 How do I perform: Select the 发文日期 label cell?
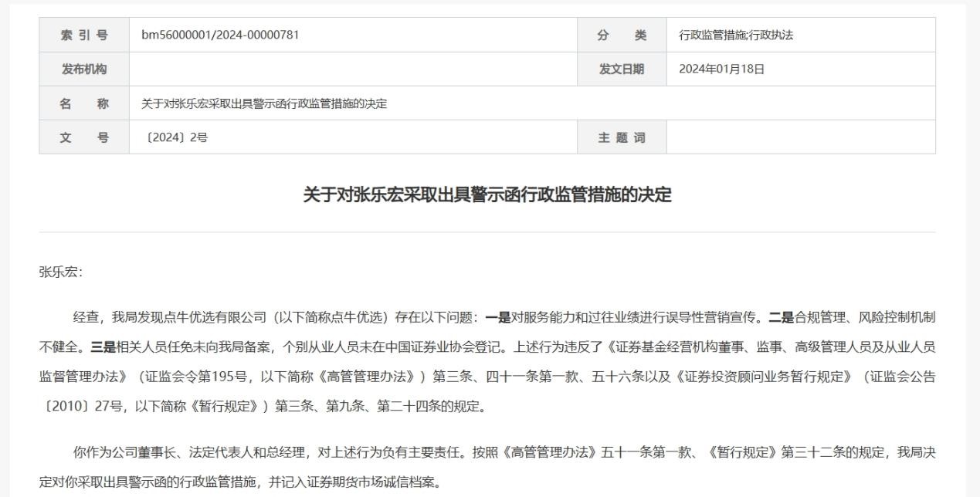pos(622,69)
